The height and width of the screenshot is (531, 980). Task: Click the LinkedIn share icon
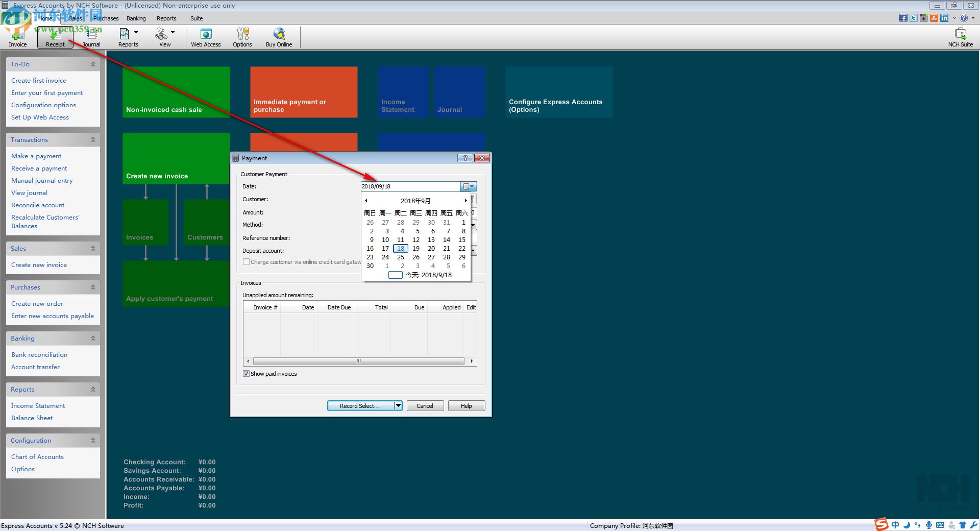click(x=944, y=18)
